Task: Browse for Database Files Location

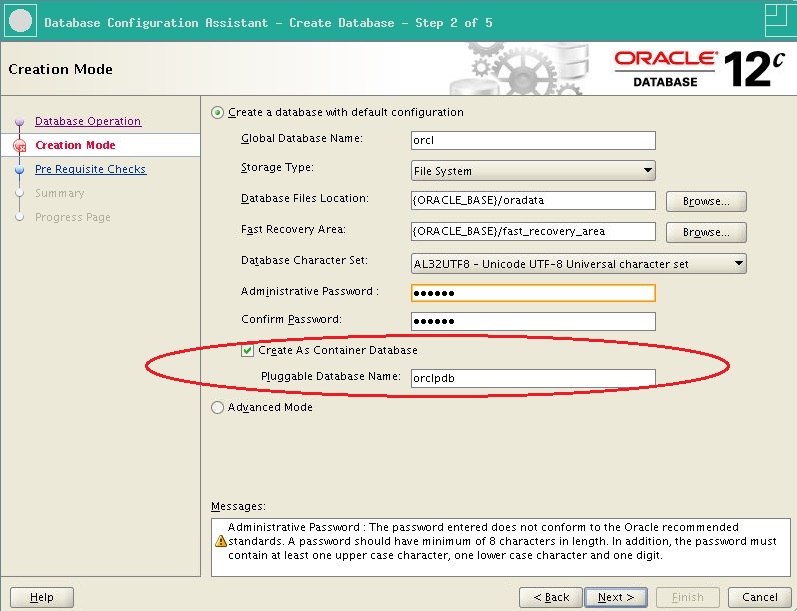Action: point(706,201)
